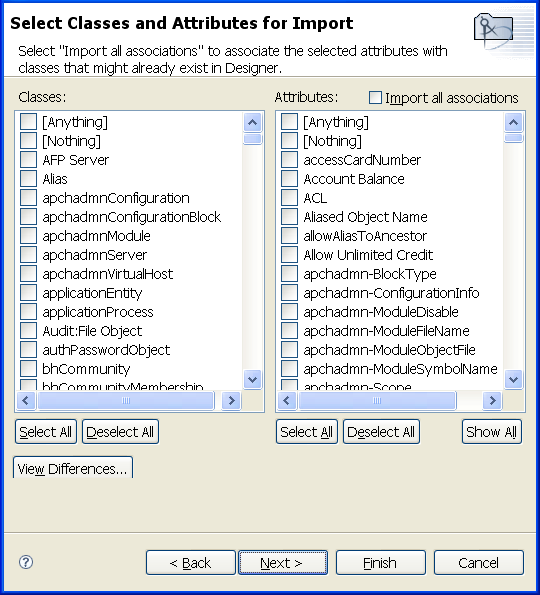This screenshot has height=595, width=540.
Task: Check the bhCommunity class
Action: tap(28, 368)
